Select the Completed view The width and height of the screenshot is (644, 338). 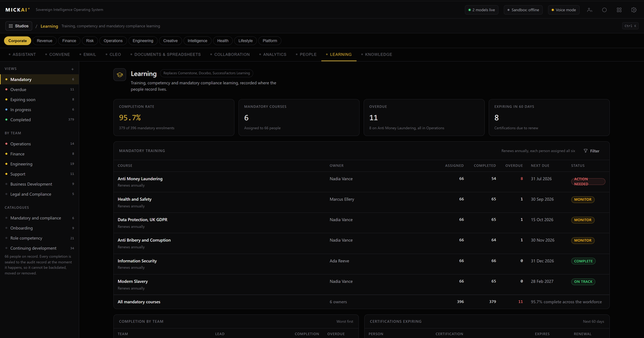click(39, 120)
